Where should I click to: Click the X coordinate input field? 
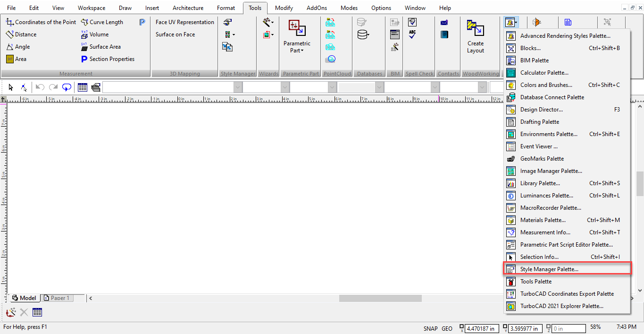pyautogui.click(x=482, y=328)
